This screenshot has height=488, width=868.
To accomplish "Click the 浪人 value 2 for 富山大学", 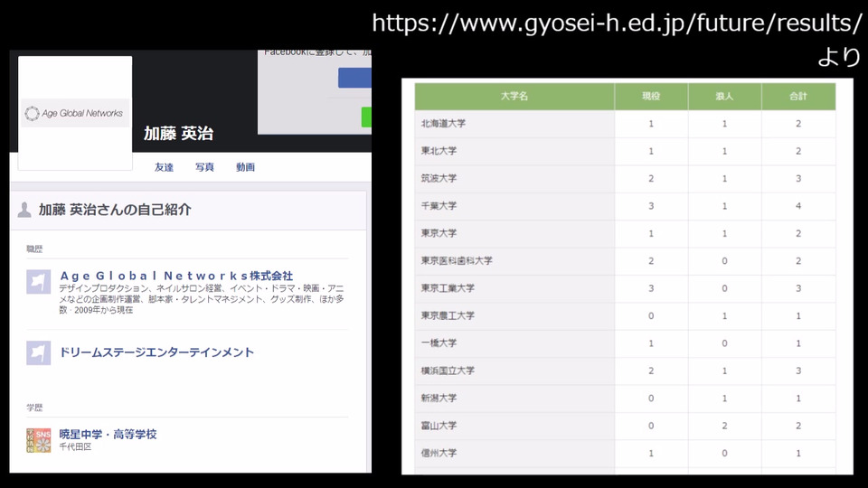I will click(x=724, y=426).
